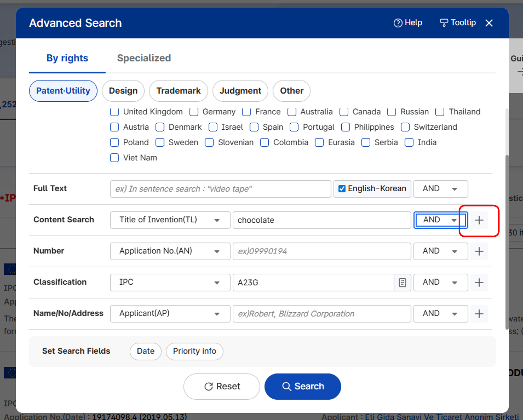Check the Colombia country box
The image size is (523, 420).
click(265, 142)
